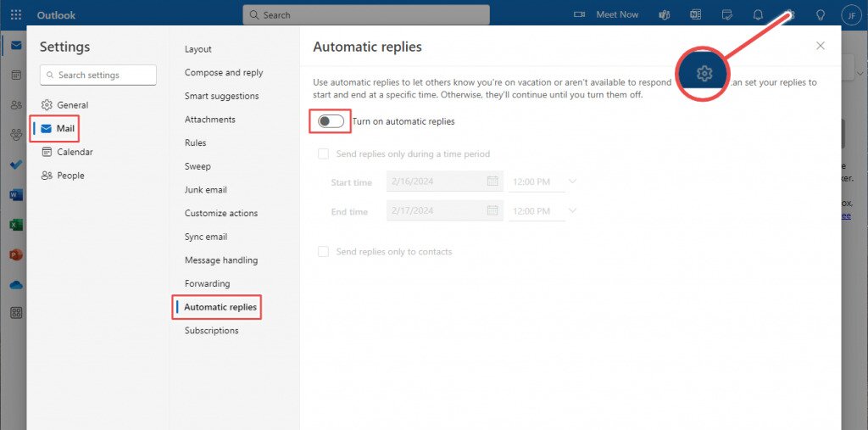Screen dimensions: 868x430
Task: Check 'Send replies only during a time period'
Action: (323, 154)
